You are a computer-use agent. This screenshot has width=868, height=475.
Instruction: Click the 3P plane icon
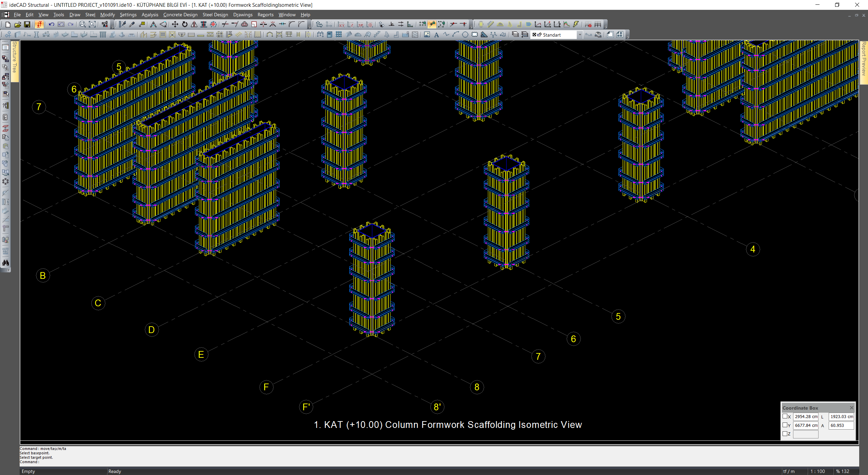pos(360,24)
